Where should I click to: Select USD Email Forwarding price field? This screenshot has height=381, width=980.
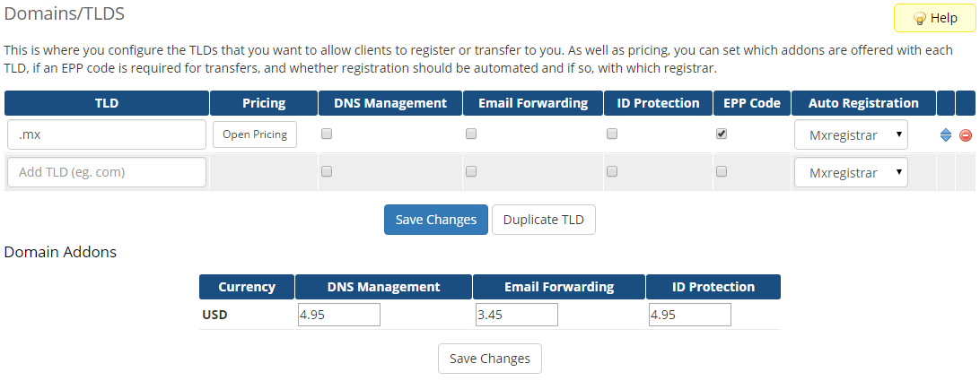[517, 315]
